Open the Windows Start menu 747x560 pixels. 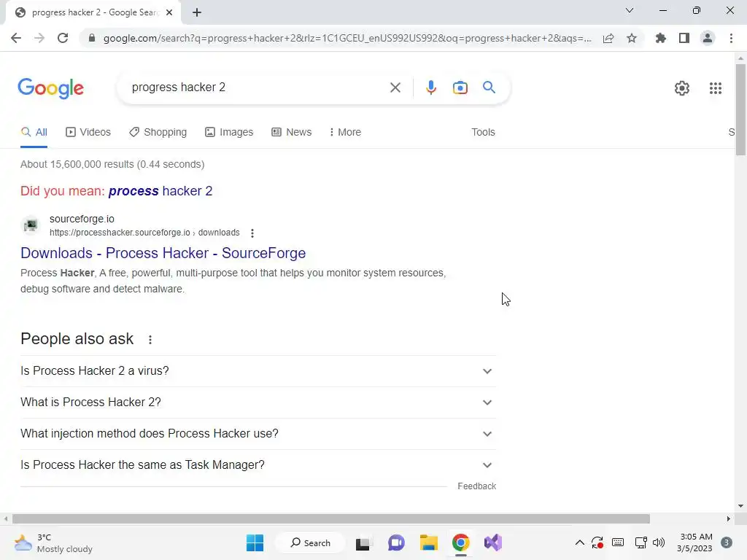pyautogui.click(x=255, y=542)
